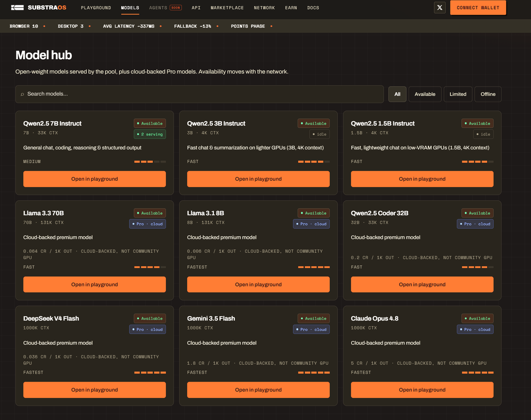Click Pro cloud badge on Llama 3.3 70B

[x=147, y=224]
